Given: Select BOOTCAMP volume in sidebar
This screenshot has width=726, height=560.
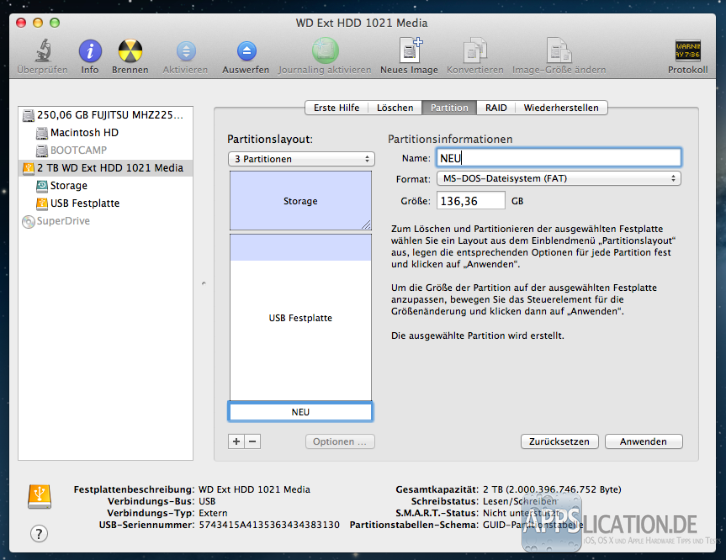Looking at the screenshot, I should tap(106, 151).
